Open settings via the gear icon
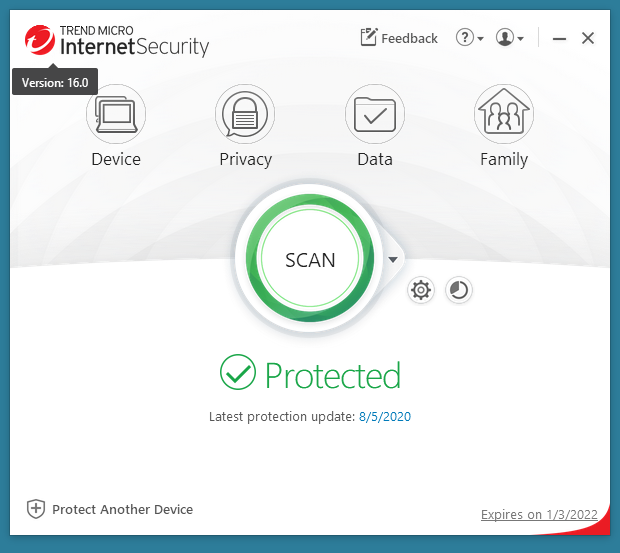The height and width of the screenshot is (553, 620). click(x=421, y=291)
